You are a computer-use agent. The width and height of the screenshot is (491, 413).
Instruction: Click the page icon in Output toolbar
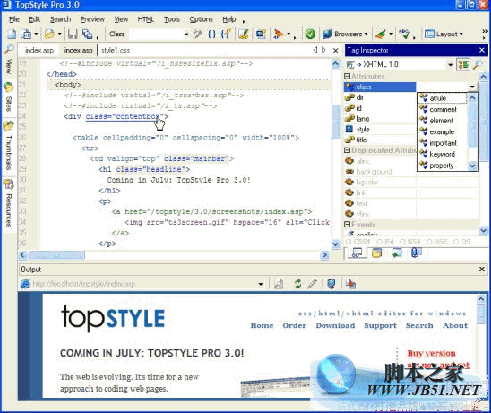pos(278,284)
